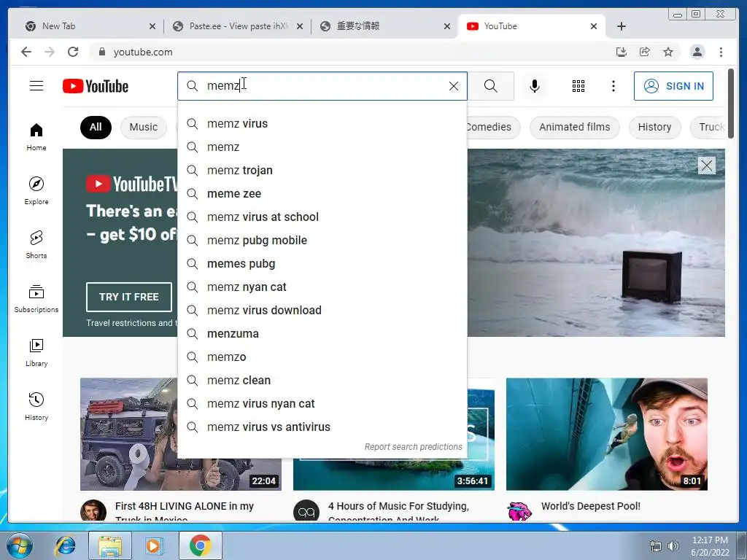This screenshot has width=747, height=560.
Task: Open Explore in the sidebar
Action: click(36, 190)
